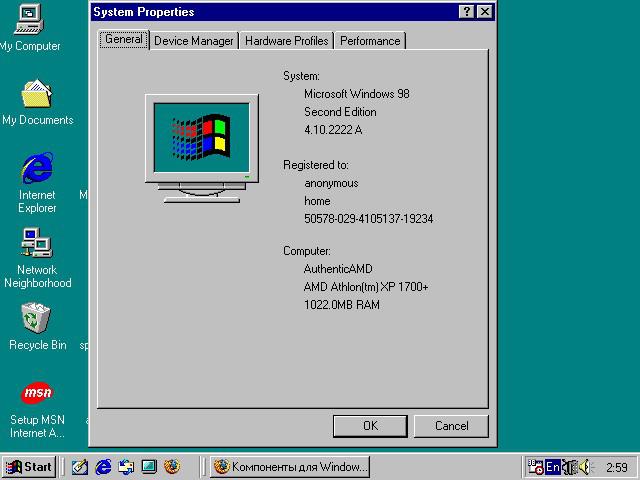
Task: Switch to the Компоненты для Window... taskbar button
Action: pos(290,467)
